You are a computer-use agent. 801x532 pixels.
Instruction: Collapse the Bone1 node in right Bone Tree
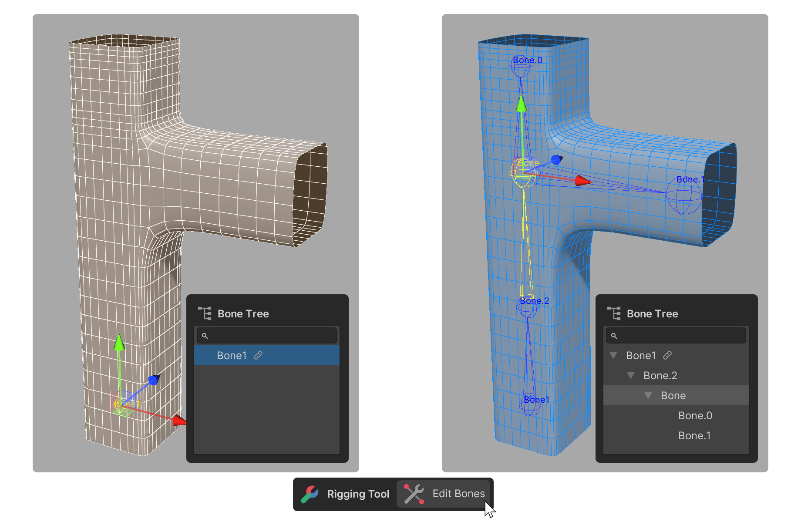pyautogui.click(x=613, y=356)
